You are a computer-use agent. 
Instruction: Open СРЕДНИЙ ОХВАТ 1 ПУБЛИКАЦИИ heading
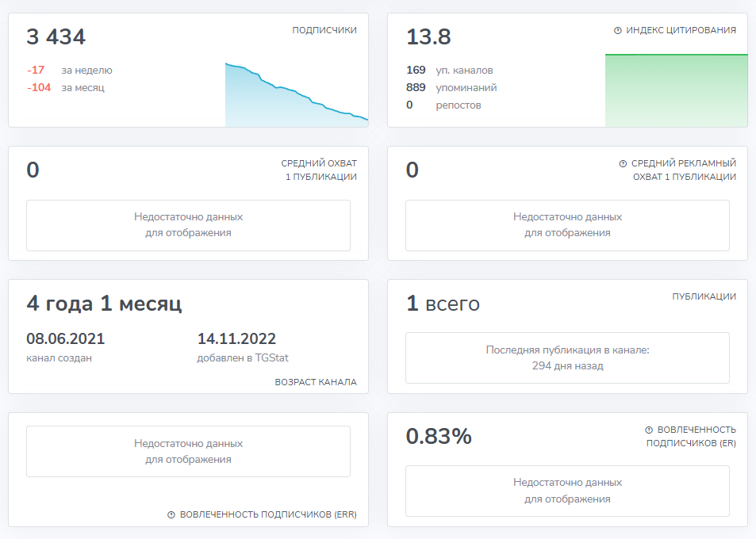319,170
